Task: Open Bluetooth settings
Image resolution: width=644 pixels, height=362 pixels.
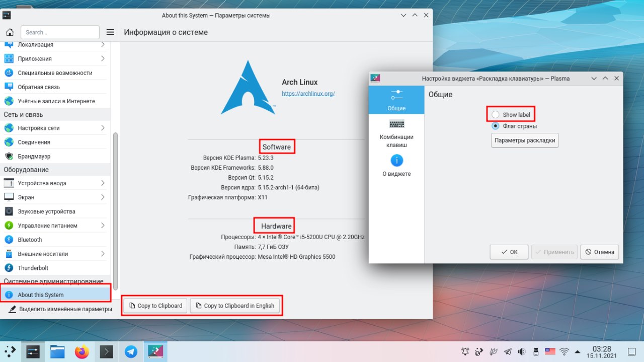Action: (x=55, y=240)
